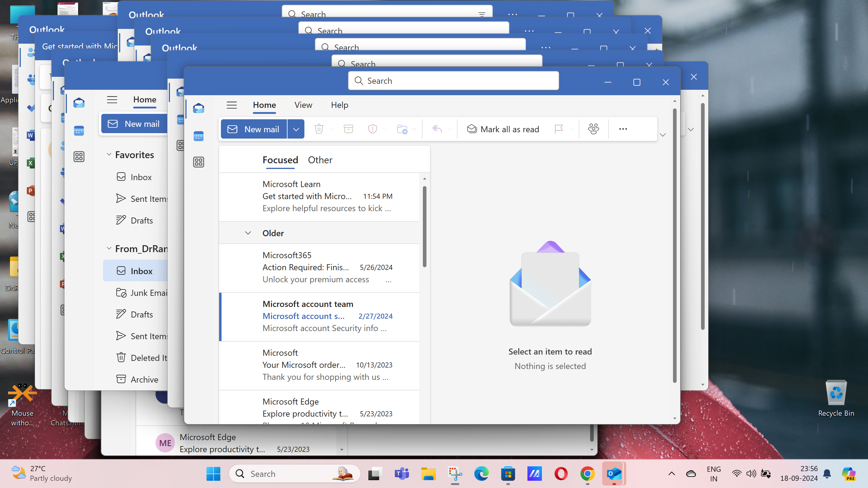Viewport: 868px width, 488px height.
Task: Toggle navigation pane hamburger in front window
Action: pos(232,105)
